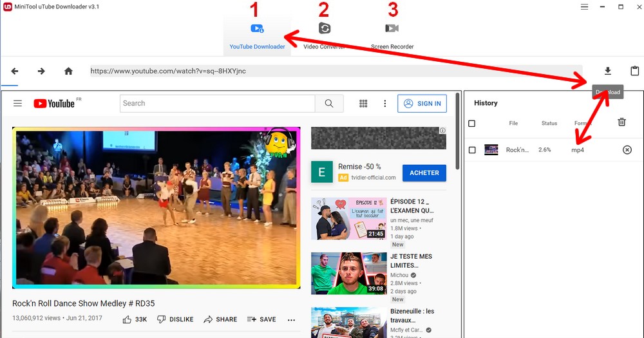The image size is (644, 338).
Task: Open the YouTube apps grid icon
Action: [x=363, y=104]
